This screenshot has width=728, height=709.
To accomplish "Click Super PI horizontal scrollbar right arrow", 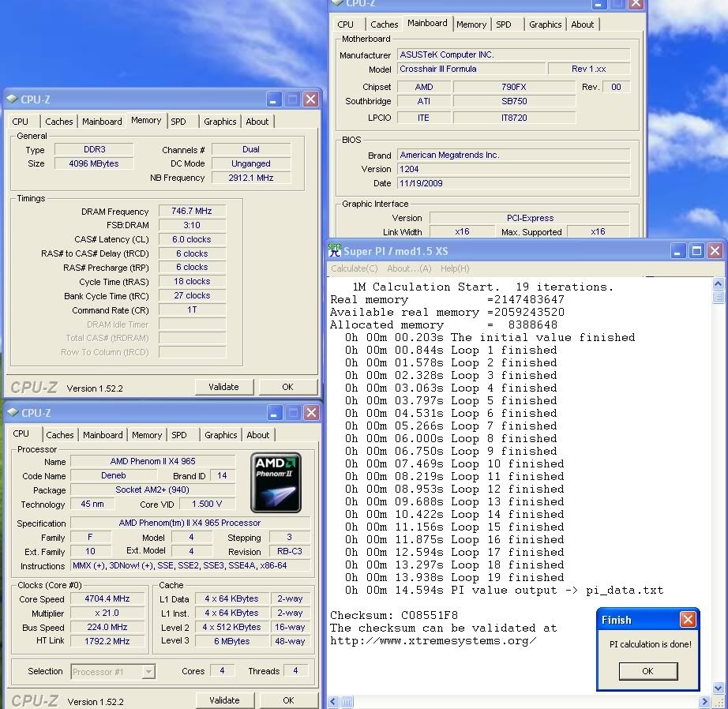I will pyautogui.click(x=703, y=702).
